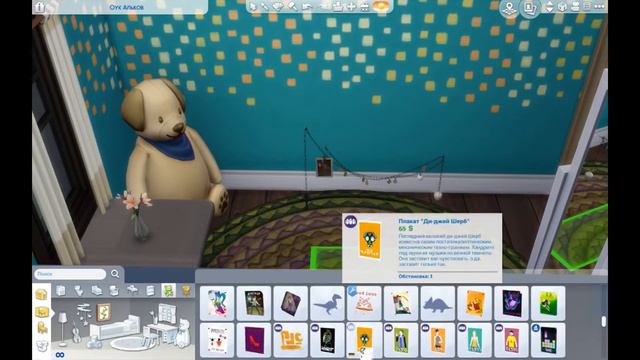Click the price 65 $ in tooltip
Screen dimensions: 640x360
405,229
